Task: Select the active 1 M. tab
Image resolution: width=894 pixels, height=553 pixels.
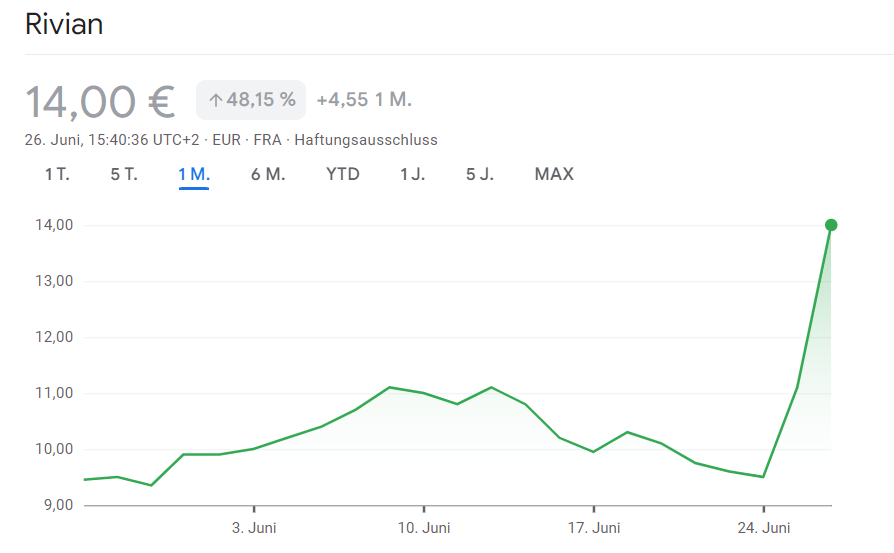Action: click(x=194, y=174)
